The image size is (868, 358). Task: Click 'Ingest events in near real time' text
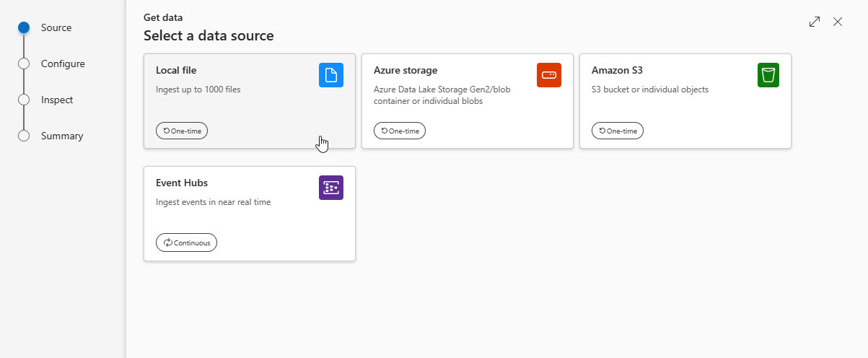(214, 202)
